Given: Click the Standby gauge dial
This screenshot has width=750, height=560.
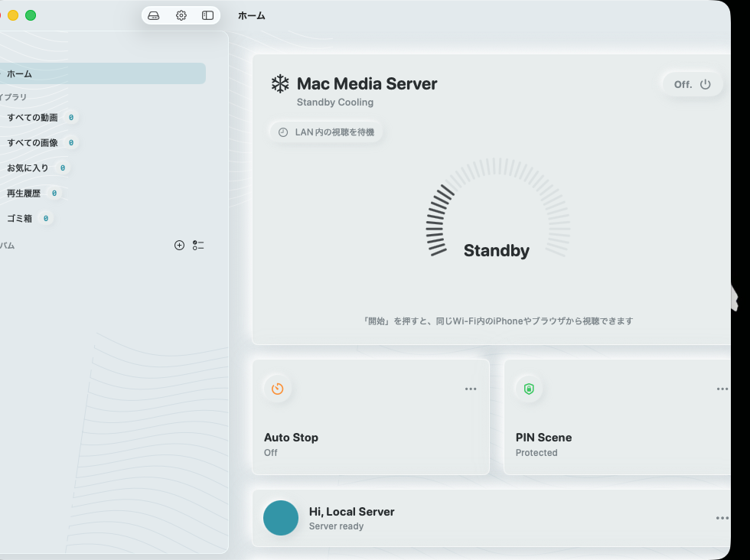Looking at the screenshot, I should click(497, 208).
